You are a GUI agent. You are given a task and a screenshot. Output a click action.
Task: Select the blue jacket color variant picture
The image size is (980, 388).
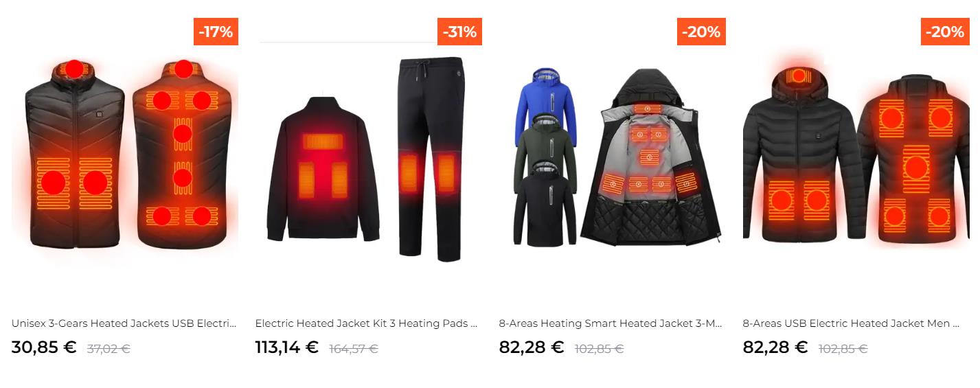[547, 99]
